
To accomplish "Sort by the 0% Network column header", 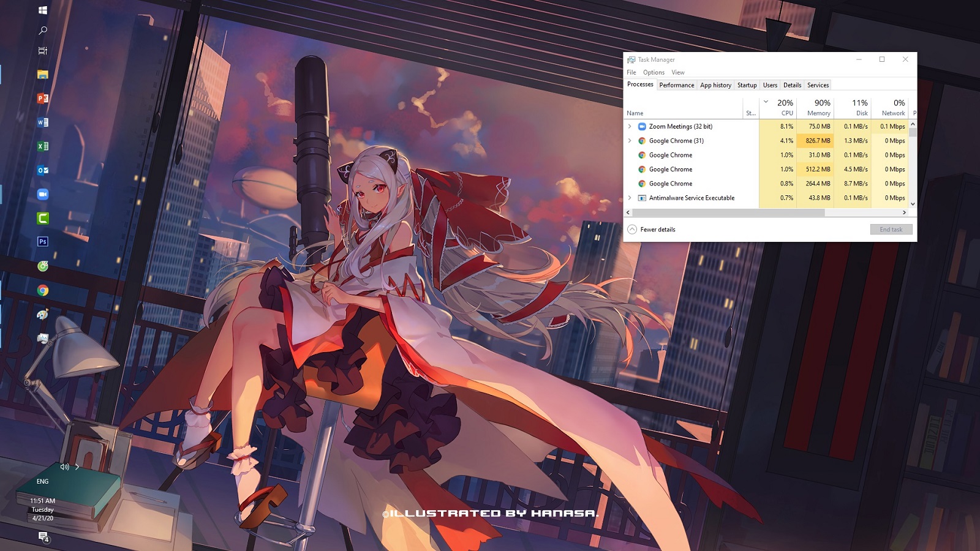I will tap(890, 108).
